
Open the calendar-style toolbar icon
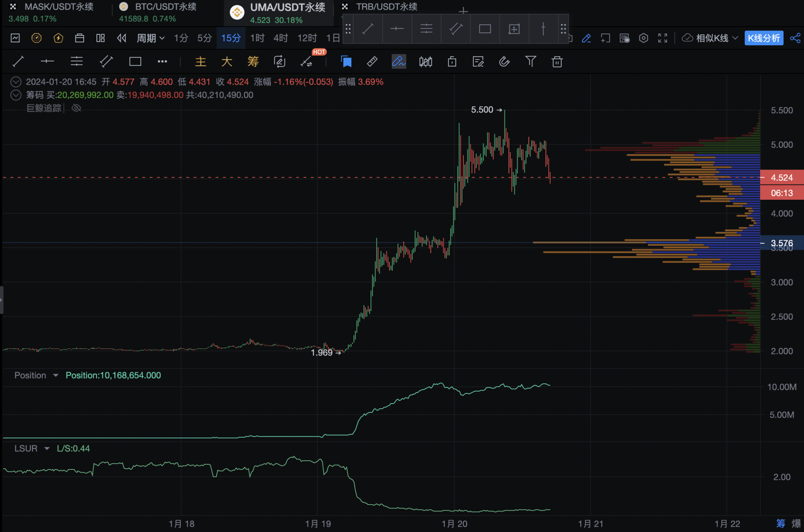tap(80, 38)
